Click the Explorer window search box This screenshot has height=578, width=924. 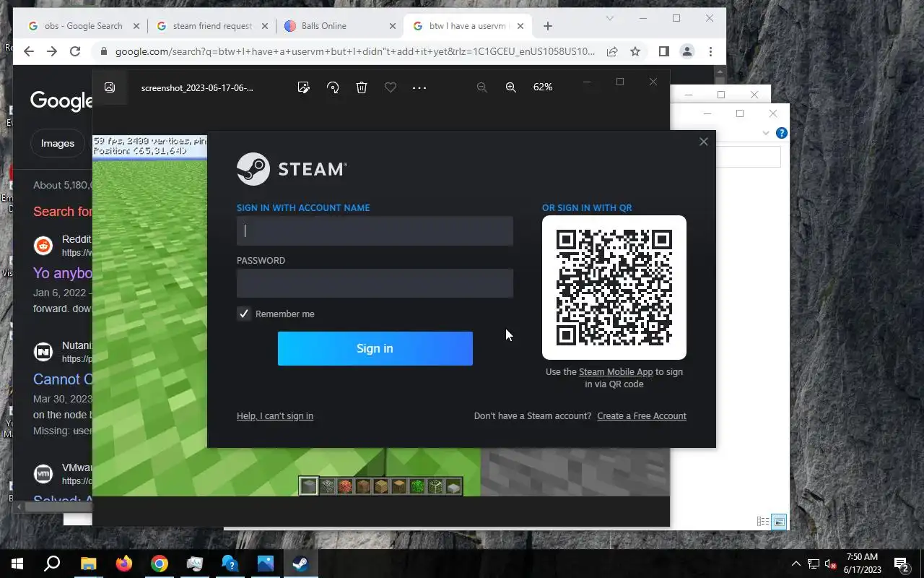(x=748, y=157)
